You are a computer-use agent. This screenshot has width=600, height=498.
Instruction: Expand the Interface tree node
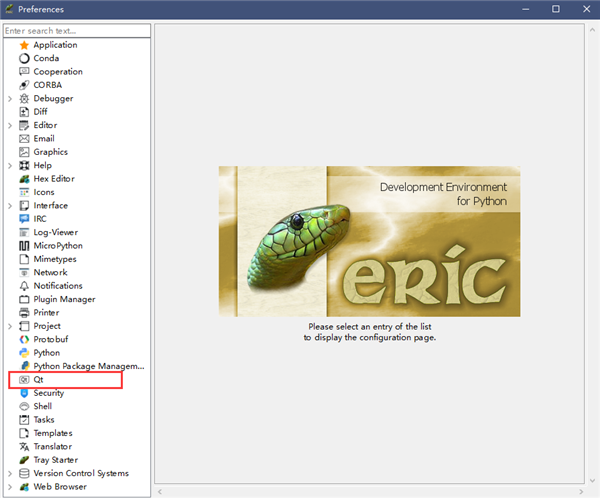(x=10, y=206)
